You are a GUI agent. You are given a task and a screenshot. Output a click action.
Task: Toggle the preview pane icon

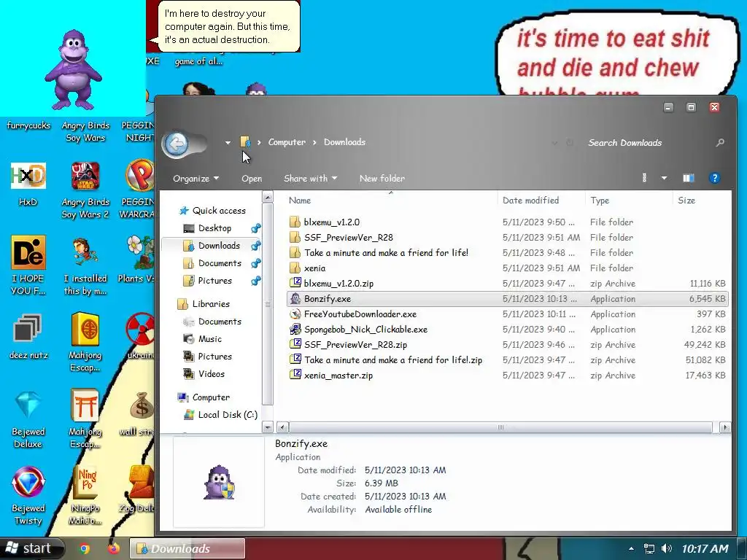[689, 178]
